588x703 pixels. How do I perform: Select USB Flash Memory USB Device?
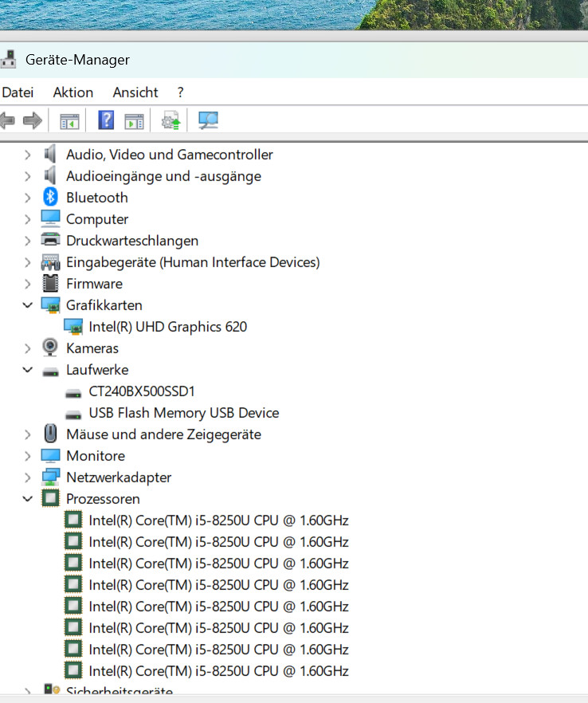(183, 413)
